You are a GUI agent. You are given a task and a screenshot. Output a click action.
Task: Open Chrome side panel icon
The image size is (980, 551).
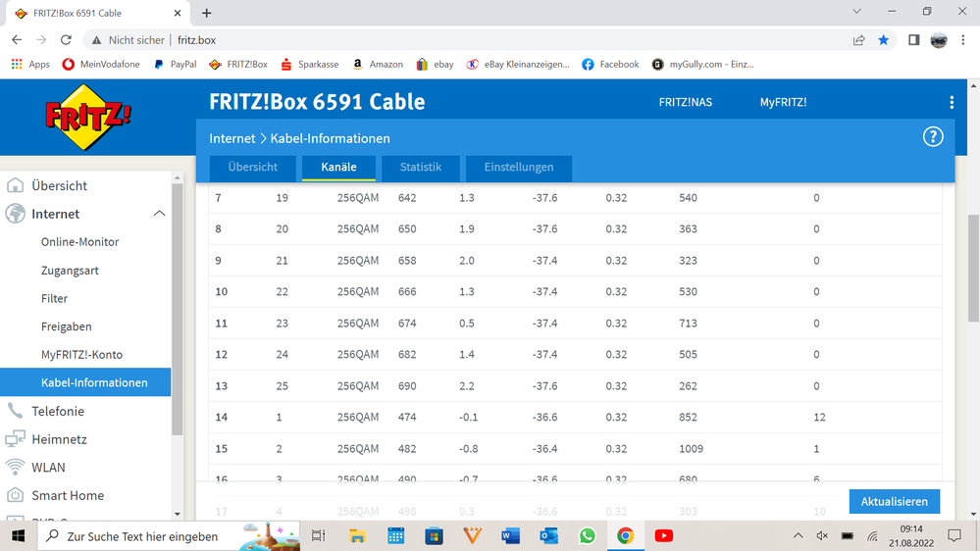pos(913,40)
